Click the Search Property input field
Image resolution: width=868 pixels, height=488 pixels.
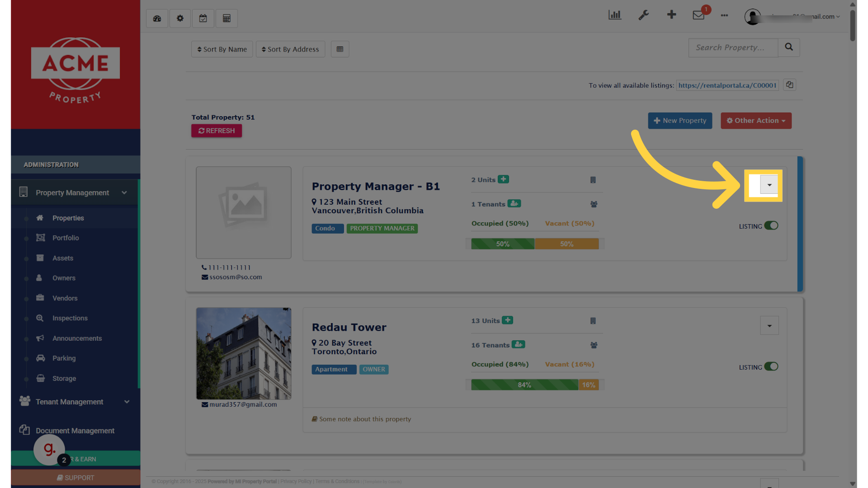tap(733, 47)
